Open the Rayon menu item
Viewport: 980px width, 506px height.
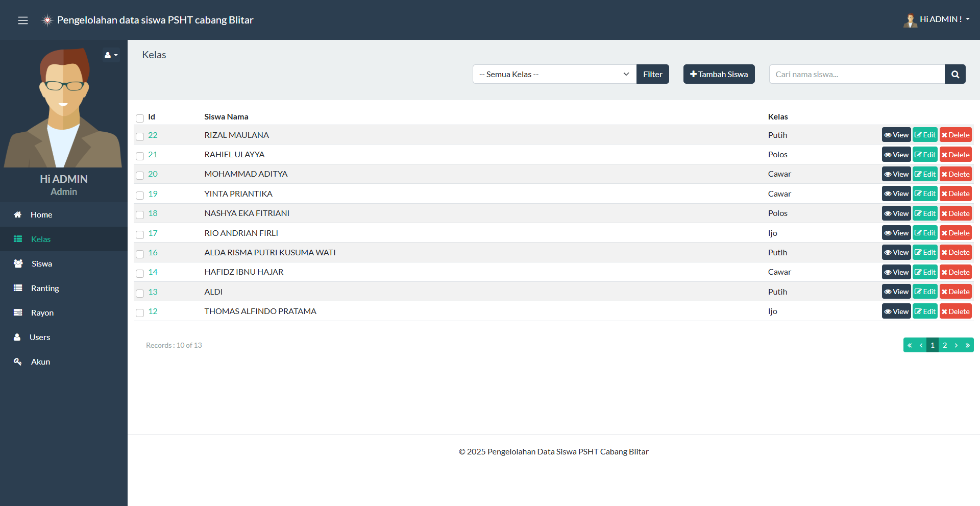pos(42,312)
